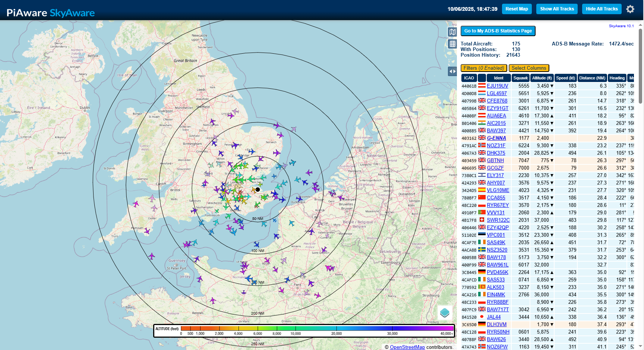Click the India flag beside AIC2015
The height and width of the screenshot is (350, 644).
pos(482,123)
